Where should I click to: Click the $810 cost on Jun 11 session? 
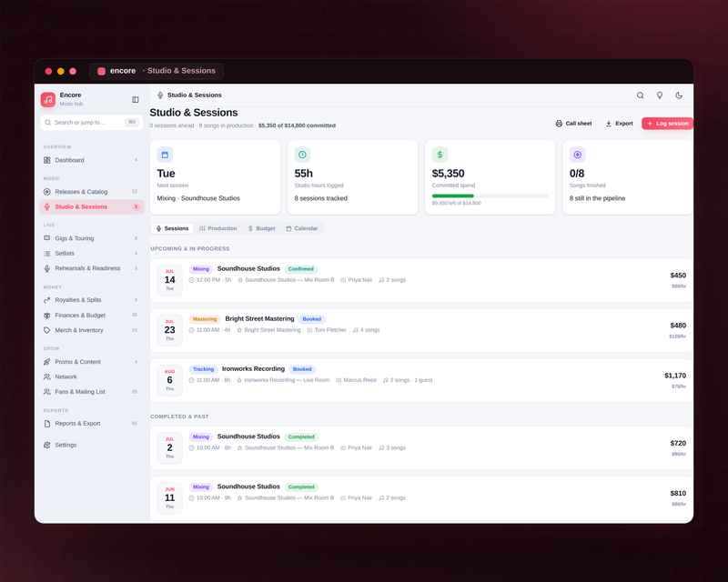[678, 494]
